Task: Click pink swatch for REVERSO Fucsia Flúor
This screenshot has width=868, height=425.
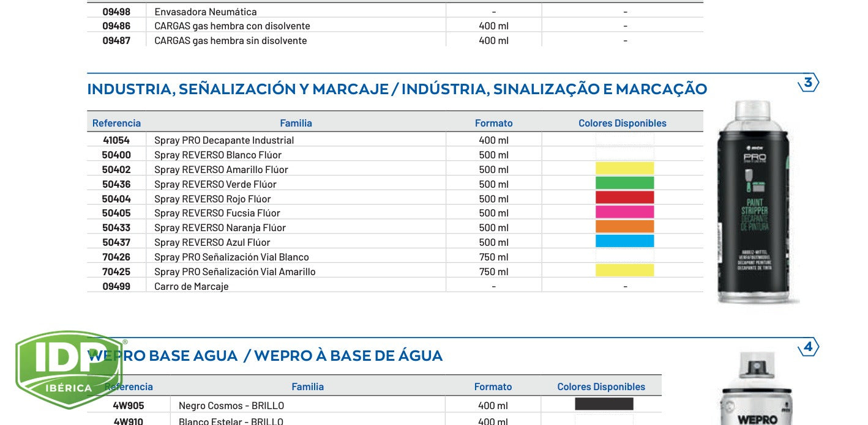Action: pos(624,212)
